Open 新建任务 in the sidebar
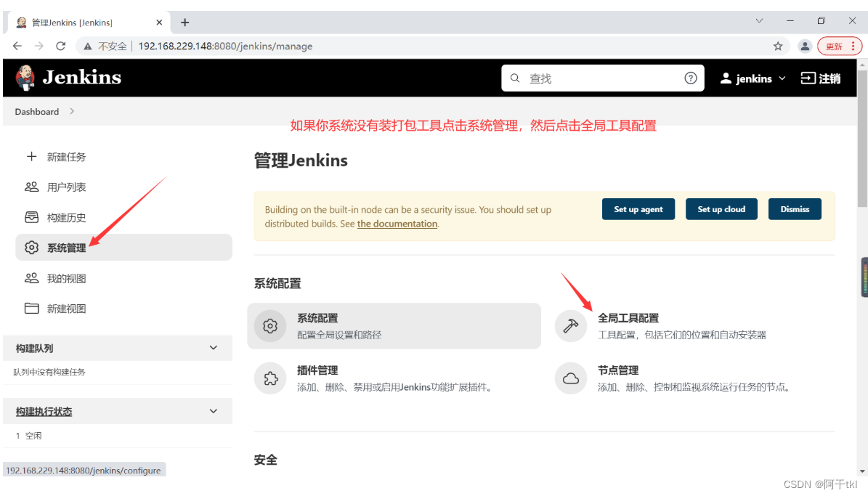Viewport: 868px width, 496px height. point(66,157)
